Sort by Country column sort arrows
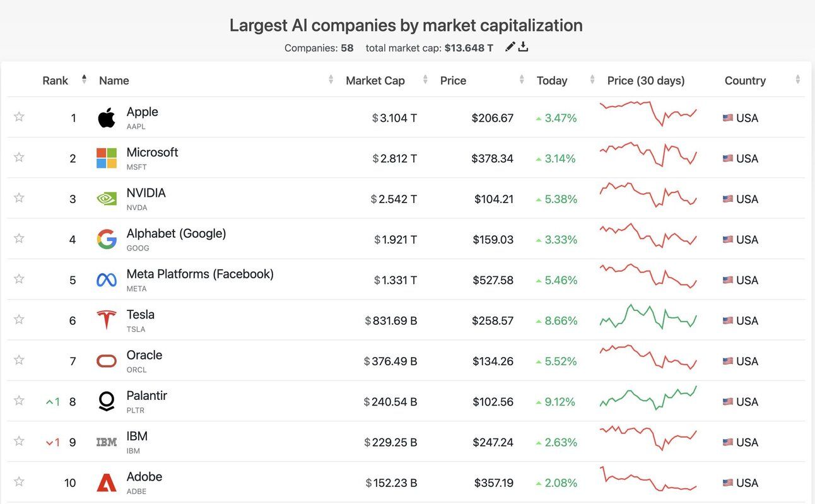The height and width of the screenshot is (504, 815). pos(798,79)
